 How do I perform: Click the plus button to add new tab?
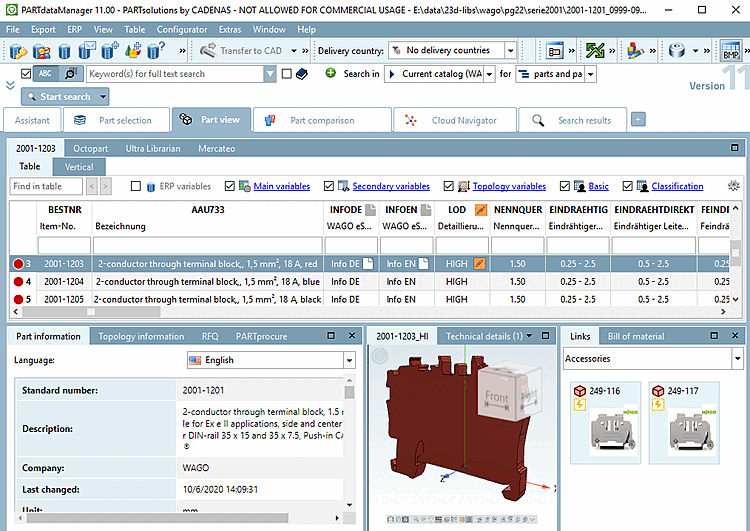pos(638,120)
